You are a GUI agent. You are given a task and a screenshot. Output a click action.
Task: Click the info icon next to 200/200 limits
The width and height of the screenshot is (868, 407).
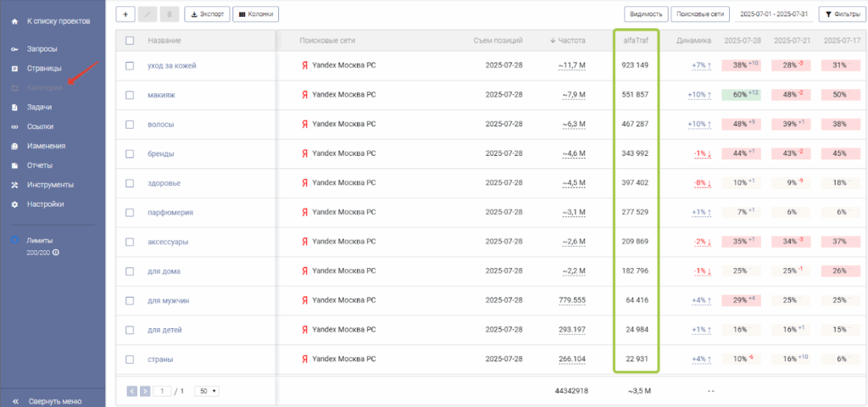(55, 253)
